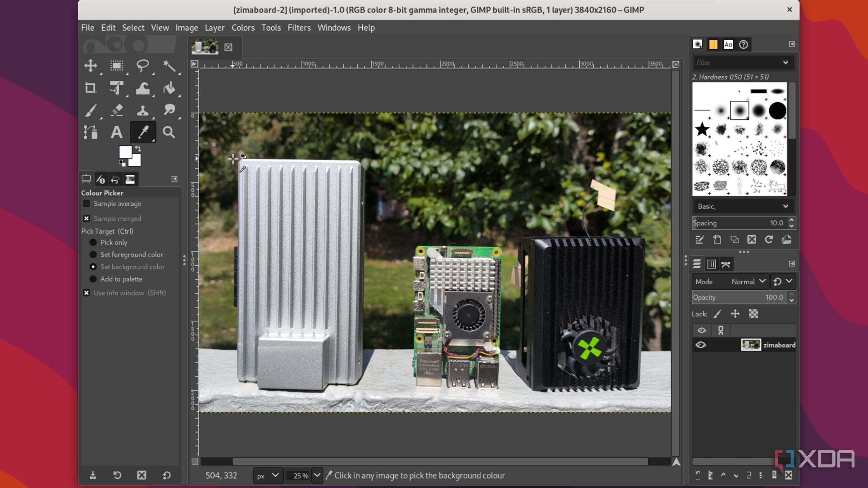
Task: Choose Add to palette radio option
Action: coord(93,279)
